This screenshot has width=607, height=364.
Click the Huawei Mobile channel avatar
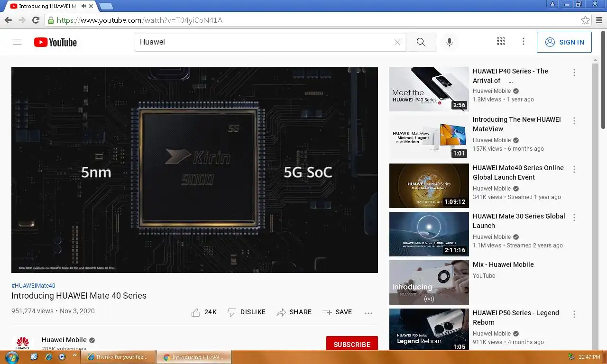point(22,343)
